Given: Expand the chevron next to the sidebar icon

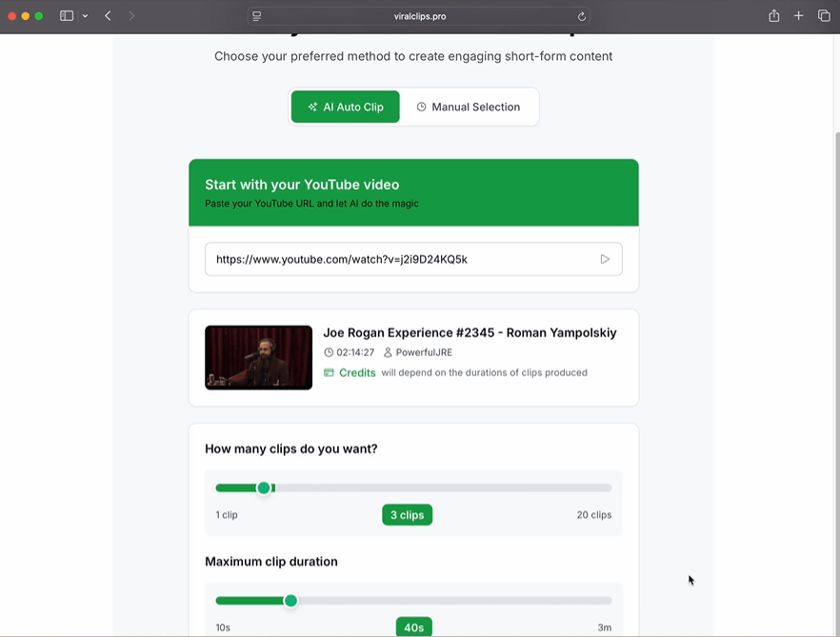Looking at the screenshot, I should [x=85, y=15].
